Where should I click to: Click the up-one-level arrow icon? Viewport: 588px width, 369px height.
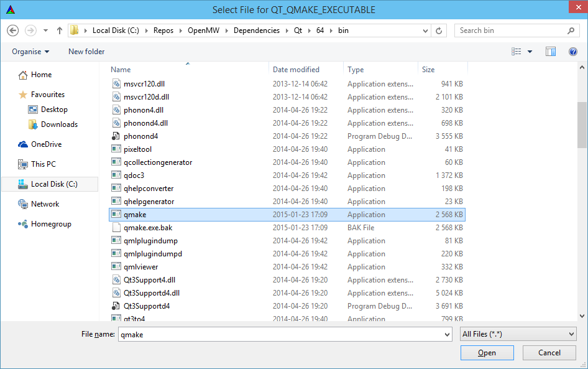click(x=59, y=30)
